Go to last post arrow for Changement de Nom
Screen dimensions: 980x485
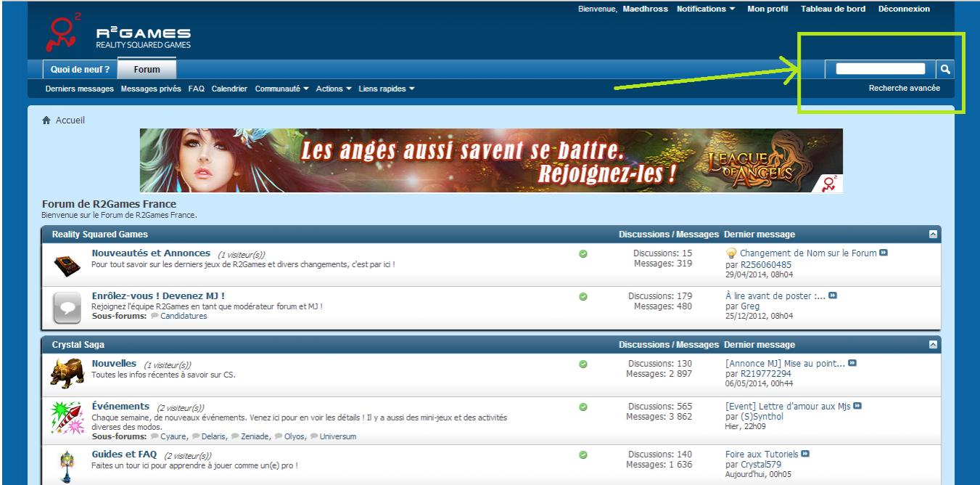(884, 253)
